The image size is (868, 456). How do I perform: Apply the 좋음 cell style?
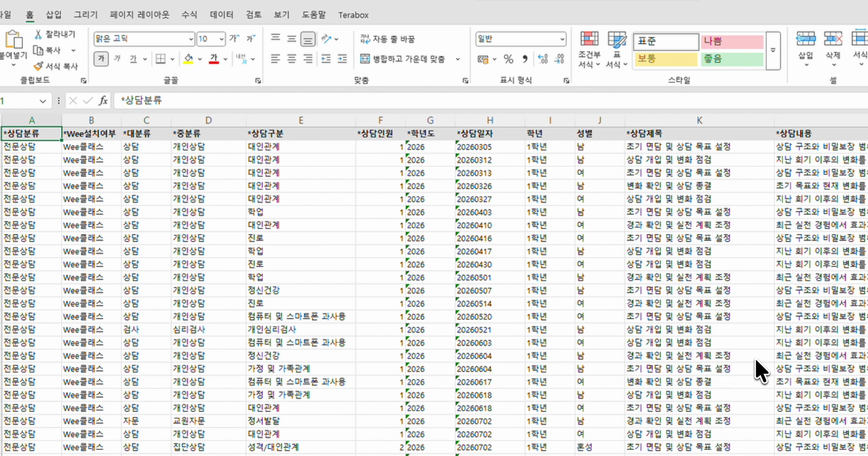[732, 59]
